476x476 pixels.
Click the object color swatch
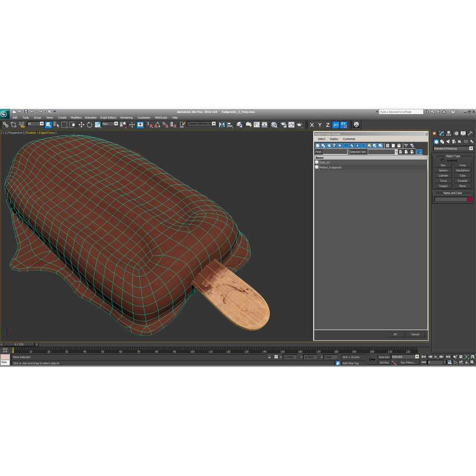point(470,199)
